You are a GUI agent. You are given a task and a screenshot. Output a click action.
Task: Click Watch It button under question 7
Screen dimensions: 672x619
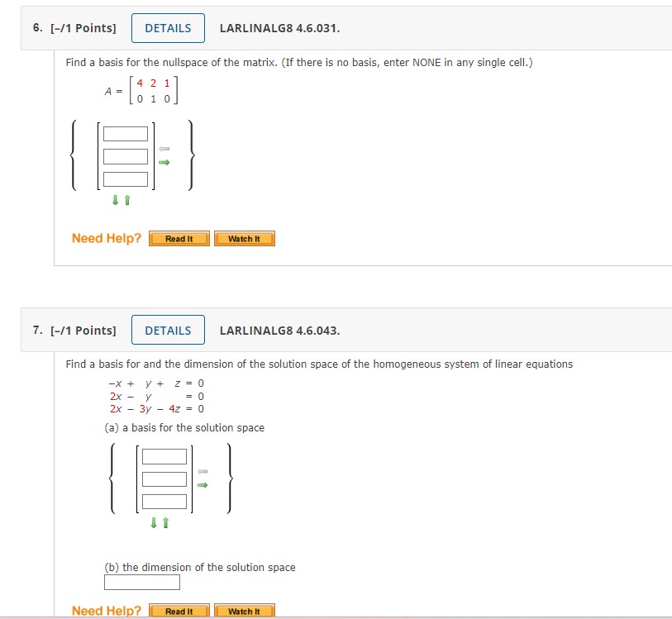(x=245, y=611)
